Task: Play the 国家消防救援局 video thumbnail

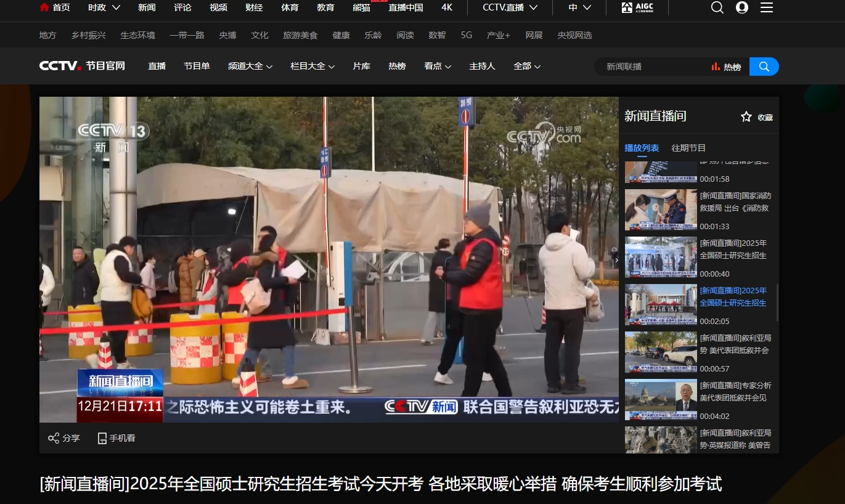Action: click(x=661, y=210)
